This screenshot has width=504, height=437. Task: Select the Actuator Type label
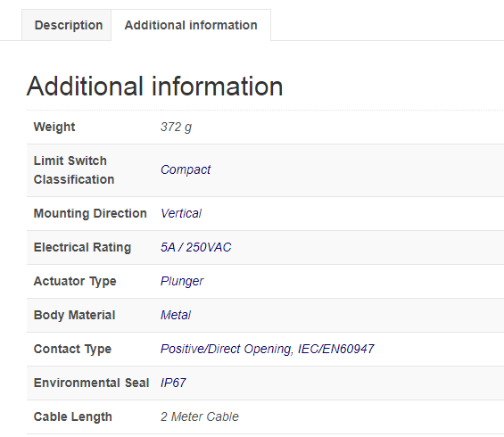(75, 281)
